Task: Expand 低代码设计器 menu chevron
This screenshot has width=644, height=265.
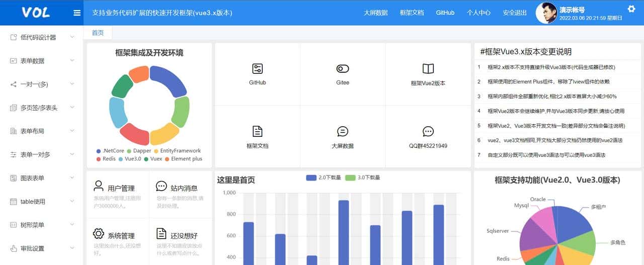Action: 72,37
